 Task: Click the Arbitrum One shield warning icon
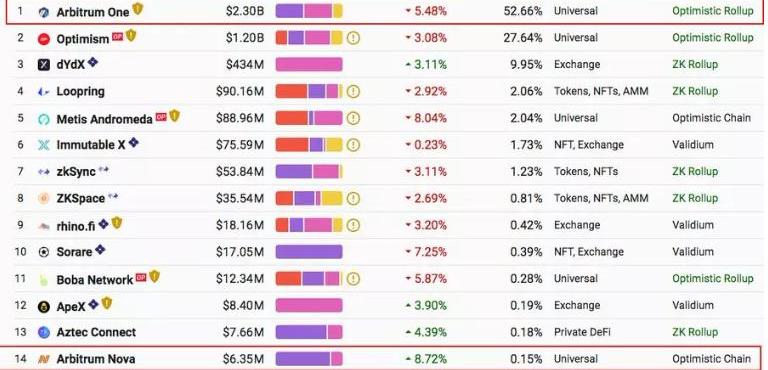pos(138,8)
